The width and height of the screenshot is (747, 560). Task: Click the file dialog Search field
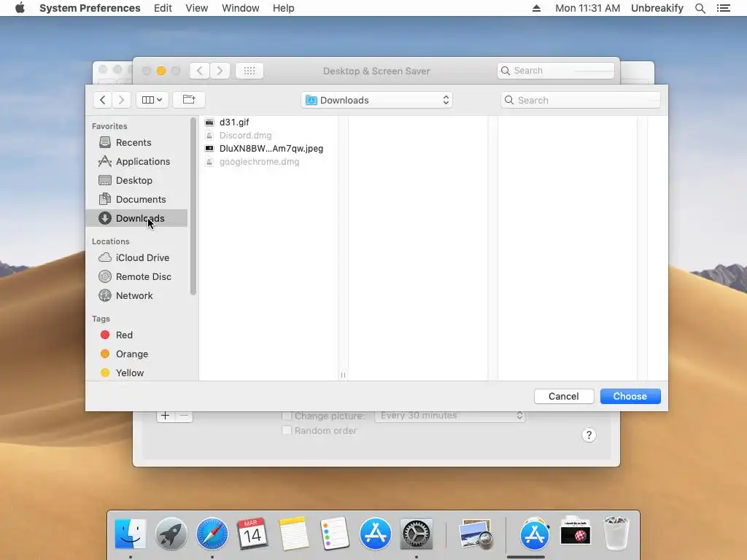click(580, 100)
